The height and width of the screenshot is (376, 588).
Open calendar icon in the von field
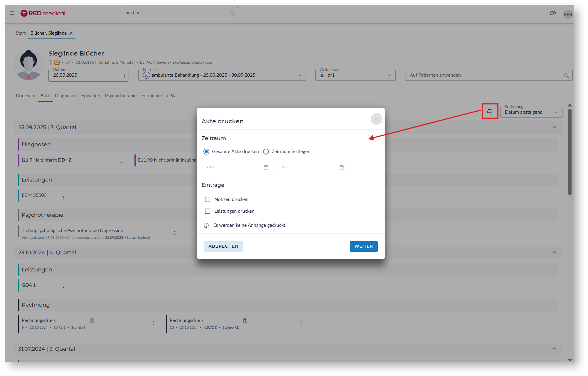click(266, 167)
